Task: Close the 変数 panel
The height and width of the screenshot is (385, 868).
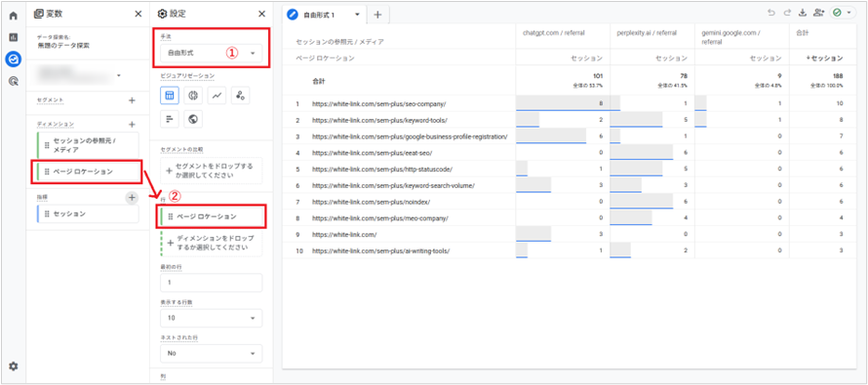Action: [x=138, y=14]
